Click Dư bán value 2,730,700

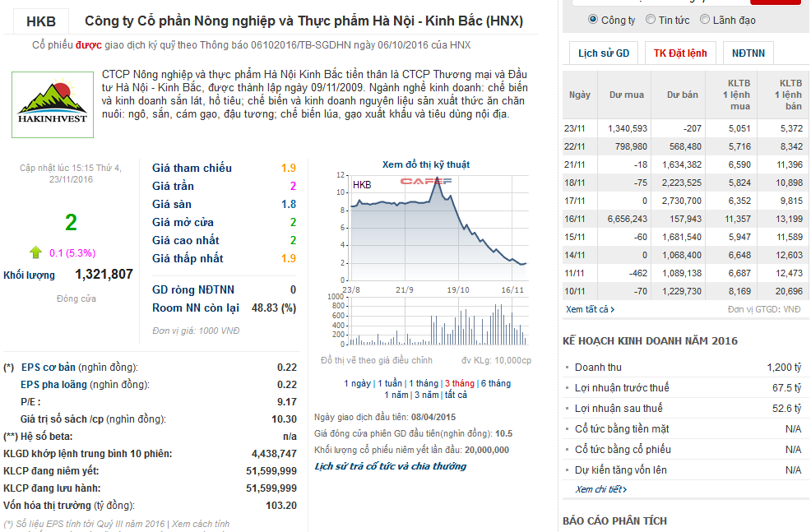(x=682, y=201)
